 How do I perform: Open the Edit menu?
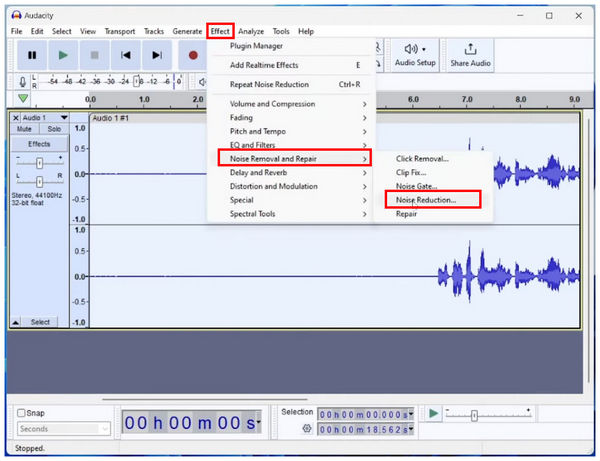point(37,31)
